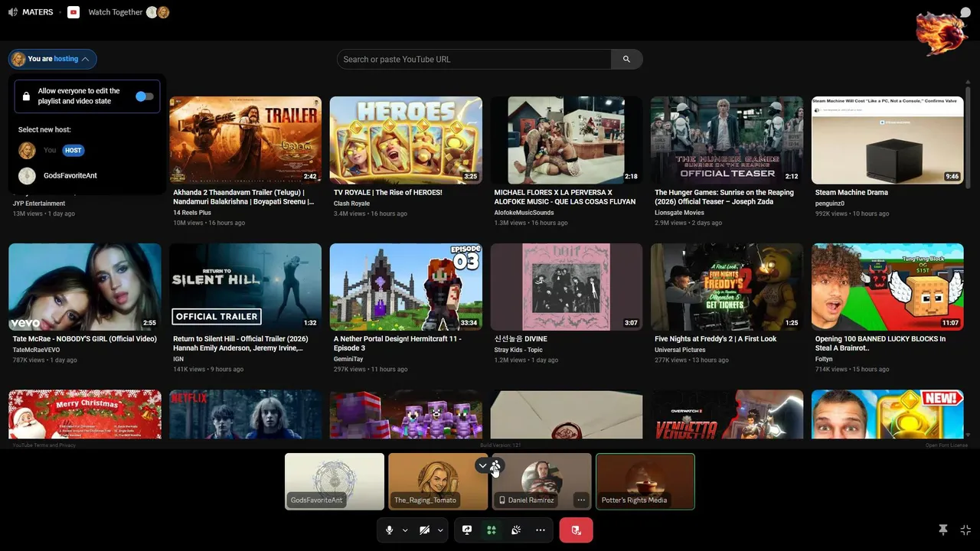Click the MATERS voice channel name
Screen dimensions: 980x551
click(x=38, y=12)
